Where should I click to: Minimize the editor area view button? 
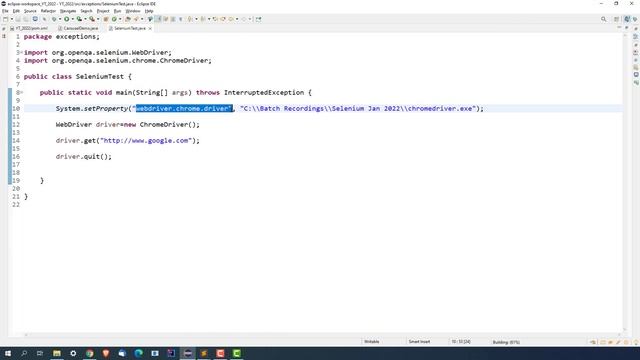pos(619,28)
